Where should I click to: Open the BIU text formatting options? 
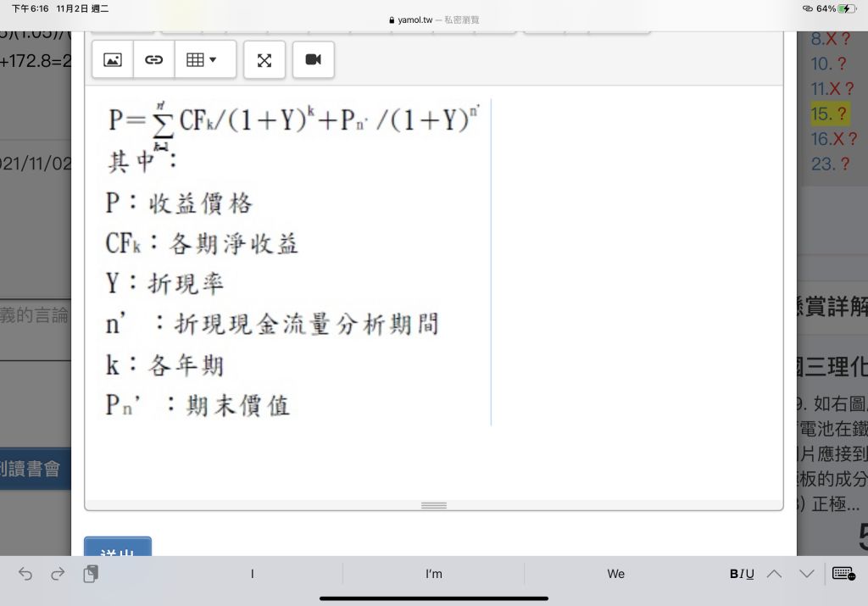tap(742, 574)
